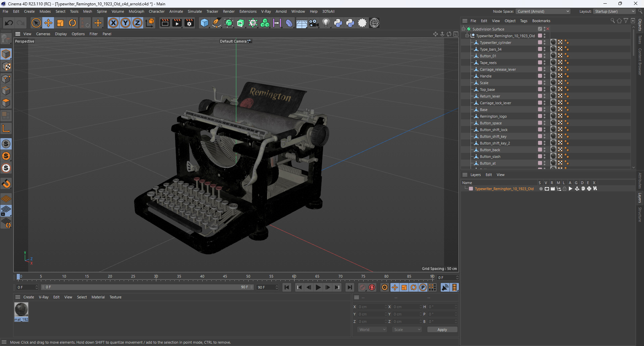Click the Make Editable icon
This screenshot has width=644, height=346.
[6, 39]
